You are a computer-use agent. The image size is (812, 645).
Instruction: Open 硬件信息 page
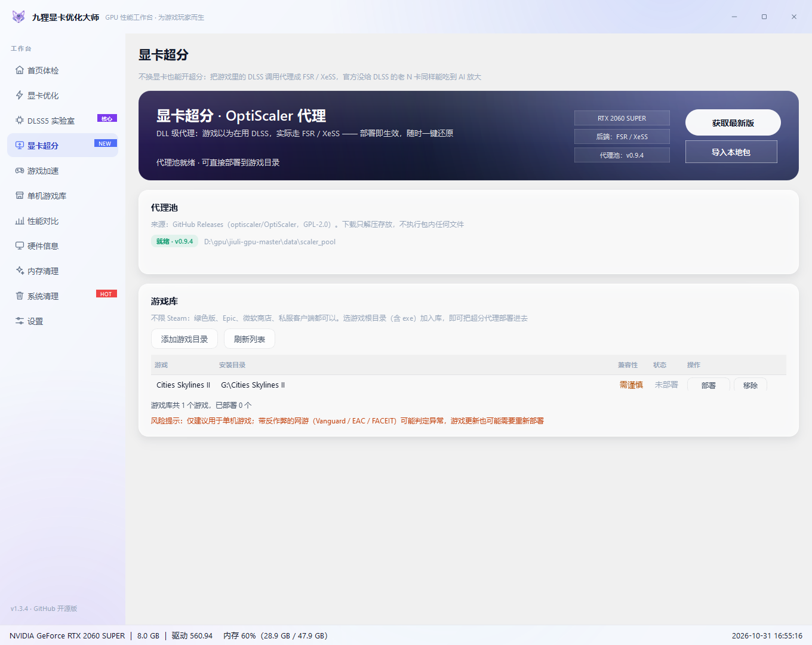click(x=63, y=246)
